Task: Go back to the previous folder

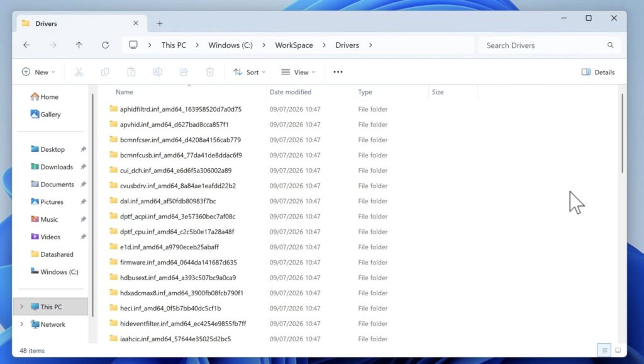Action: (x=26, y=45)
